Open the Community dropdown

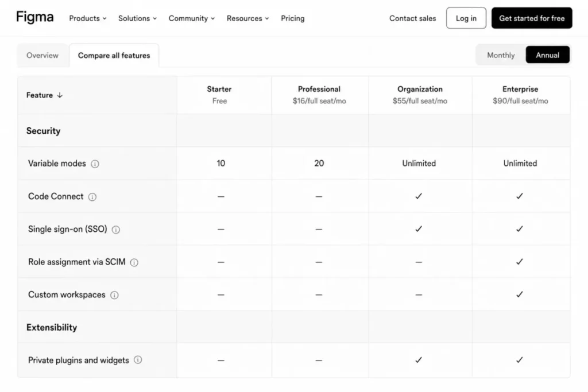tap(192, 18)
